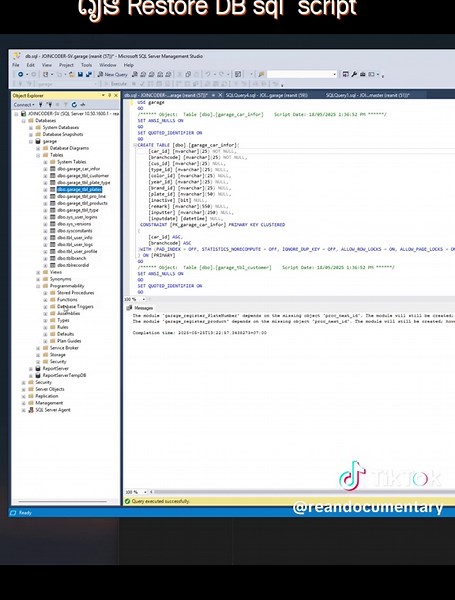Collapse the Programmability folder

38,286
